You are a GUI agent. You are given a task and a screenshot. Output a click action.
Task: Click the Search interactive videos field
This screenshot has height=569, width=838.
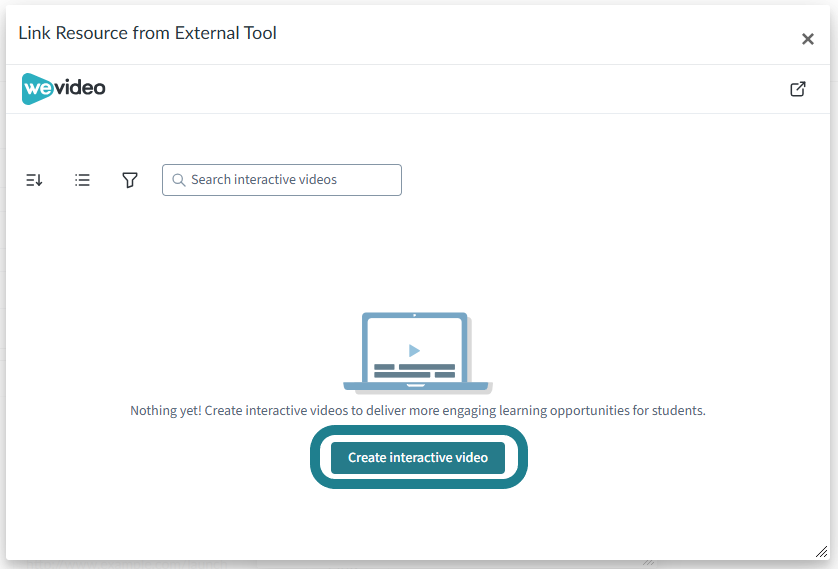[282, 180]
